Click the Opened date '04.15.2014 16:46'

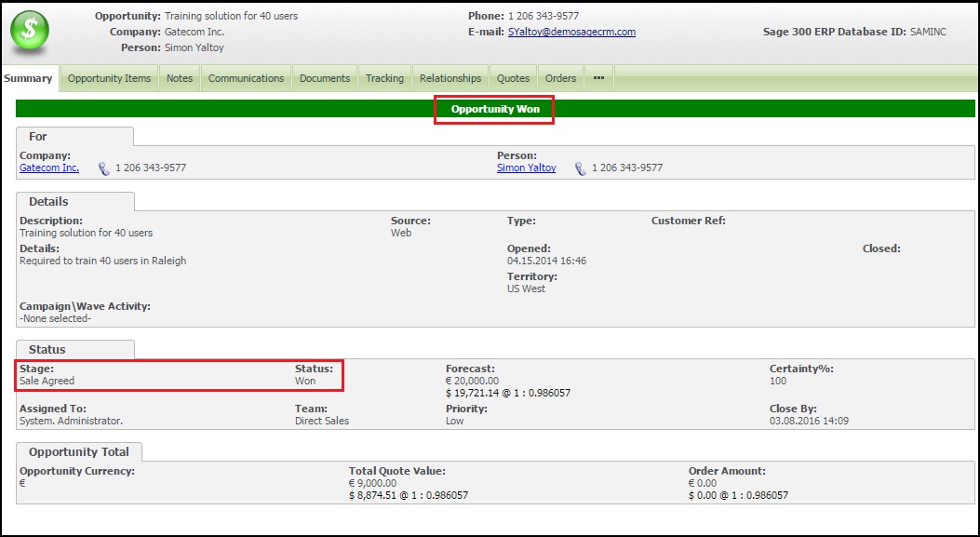click(547, 261)
